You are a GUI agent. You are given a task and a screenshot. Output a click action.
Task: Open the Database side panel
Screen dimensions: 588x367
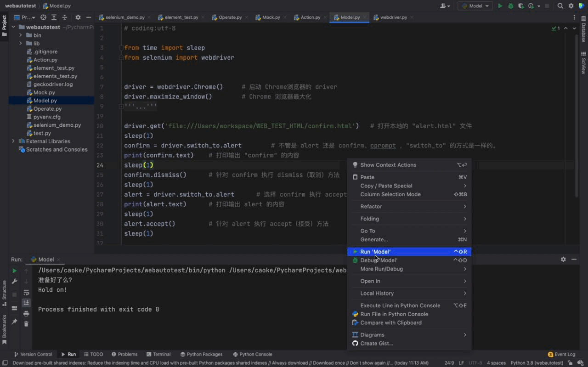click(583, 28)
